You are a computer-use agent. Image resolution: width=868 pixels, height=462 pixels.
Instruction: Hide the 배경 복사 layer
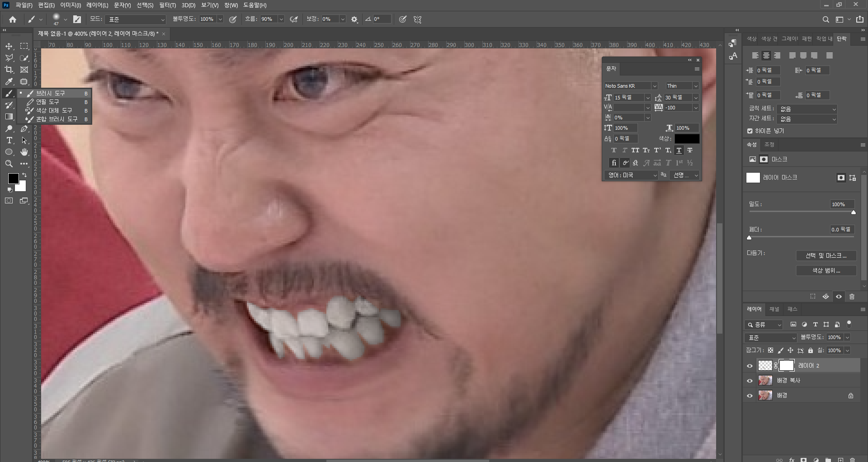point(750,381)
